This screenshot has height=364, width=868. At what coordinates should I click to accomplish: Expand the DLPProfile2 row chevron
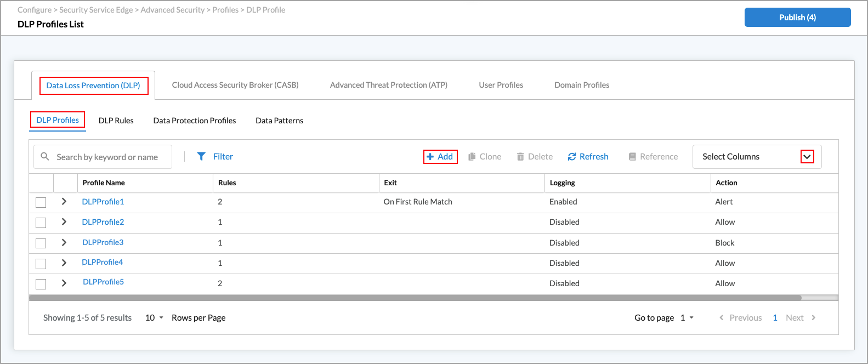tap(64, 222)
